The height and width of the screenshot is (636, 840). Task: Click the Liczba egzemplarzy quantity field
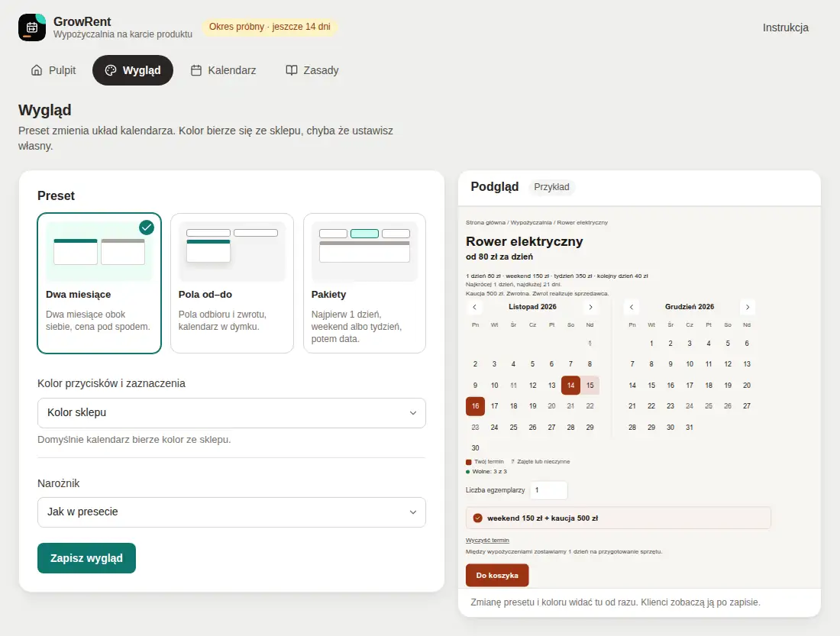pyautogui.click(x=548, y=490)
